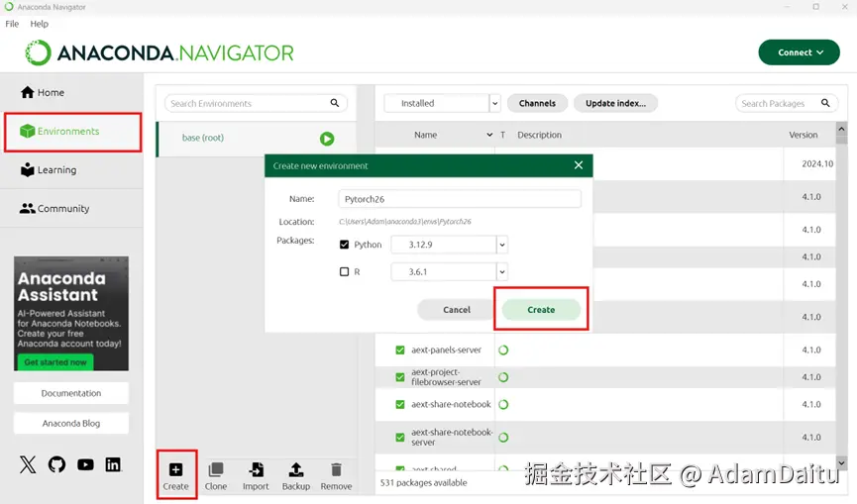Screen dimensions: 857x504
Task: Click the type circle icon for aext-share-notebook-server
Action: [503, 438]
